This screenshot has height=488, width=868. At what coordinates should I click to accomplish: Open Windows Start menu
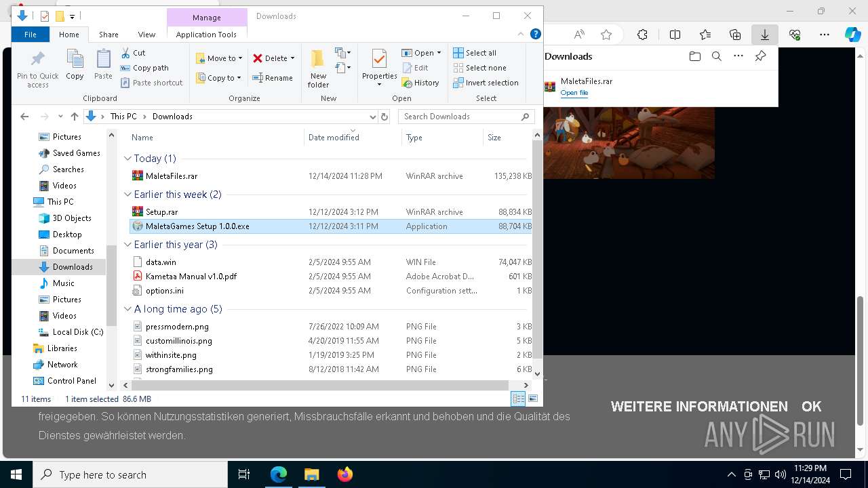tap(16, 474)
